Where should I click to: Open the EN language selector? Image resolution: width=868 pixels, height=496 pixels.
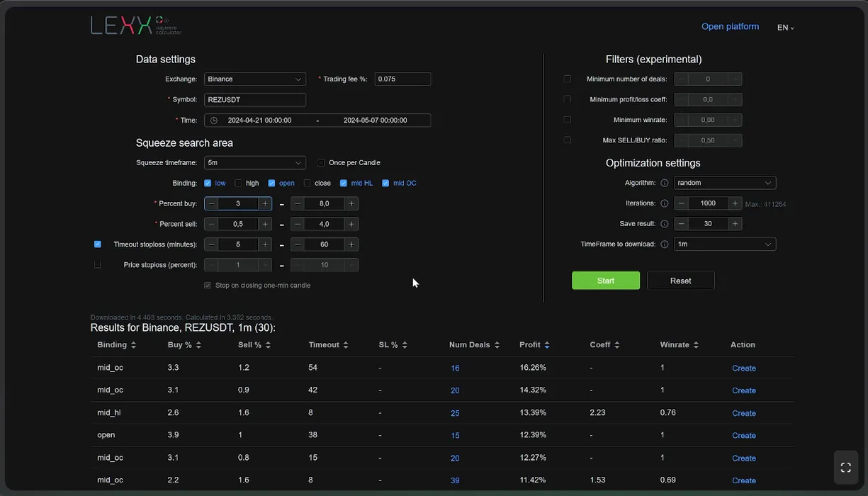[786, 28]
